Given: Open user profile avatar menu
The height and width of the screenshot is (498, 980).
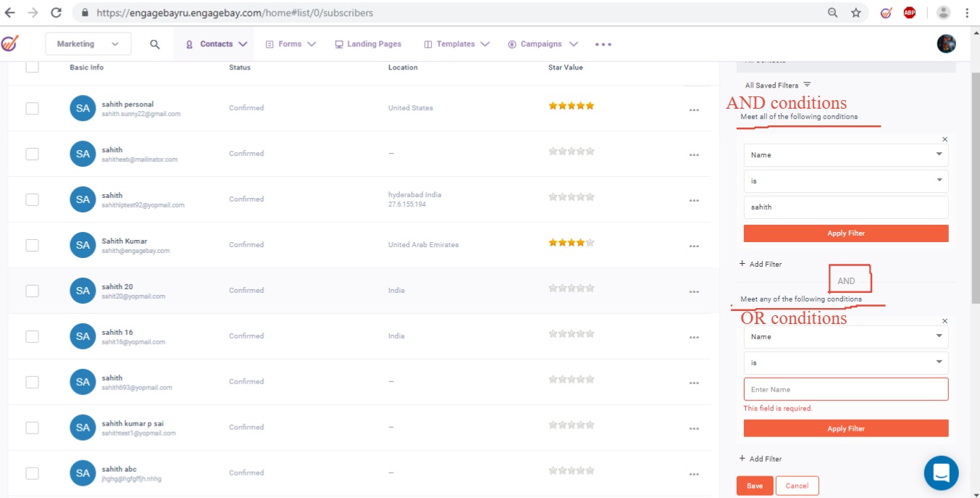Looking at the screenshot, I should click(x=946, y=43).
